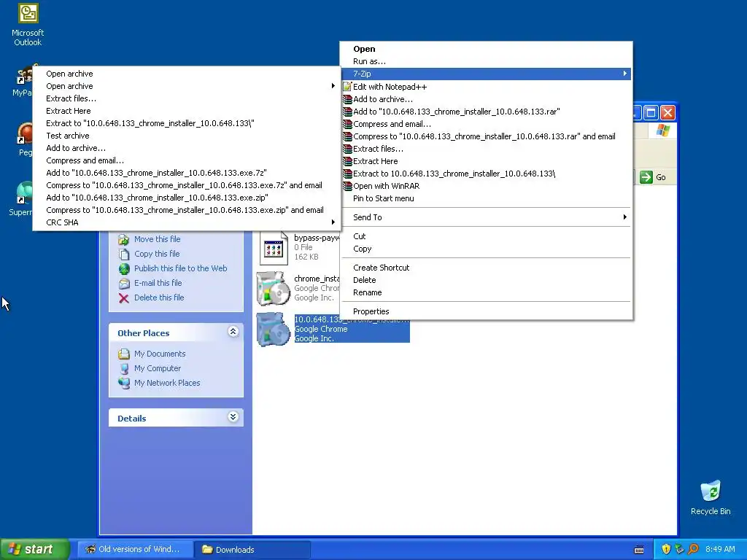Click red X Delete this file icon
Screen dimensions: 747x560
(124, 298)
